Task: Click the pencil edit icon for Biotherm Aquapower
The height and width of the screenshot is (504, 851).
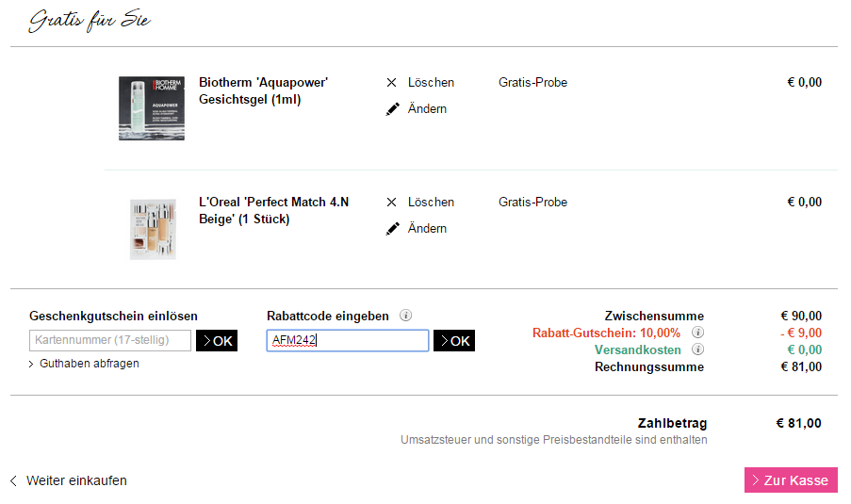Action: tap(392, 109)
